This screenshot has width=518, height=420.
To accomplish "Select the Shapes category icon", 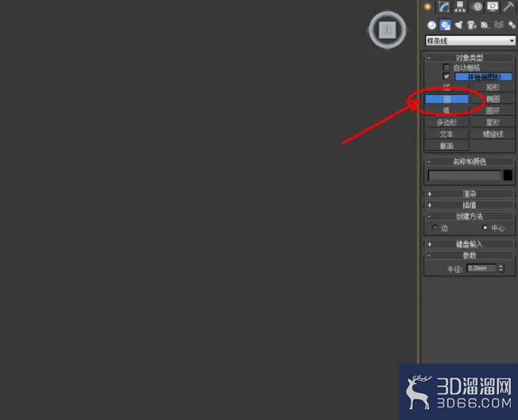I will coord(446,25).
